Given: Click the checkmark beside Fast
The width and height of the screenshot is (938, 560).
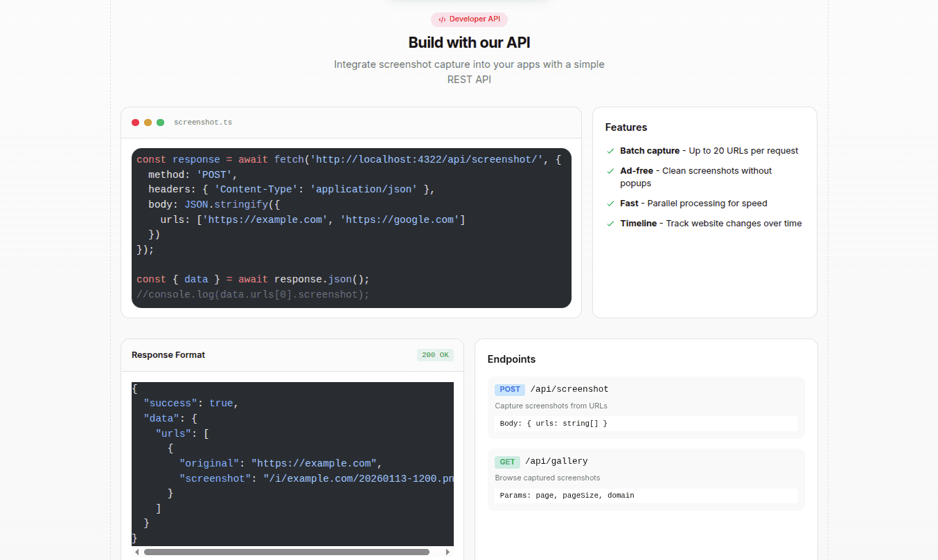Looking at the screenshot, I should coord(610,204).
